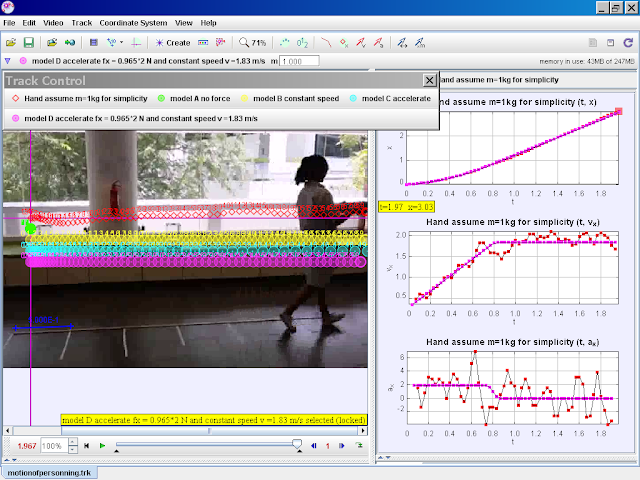The height and width of the screenshot is (480, 640).
Task: Open the Track menu
Action: coord(82,23)
